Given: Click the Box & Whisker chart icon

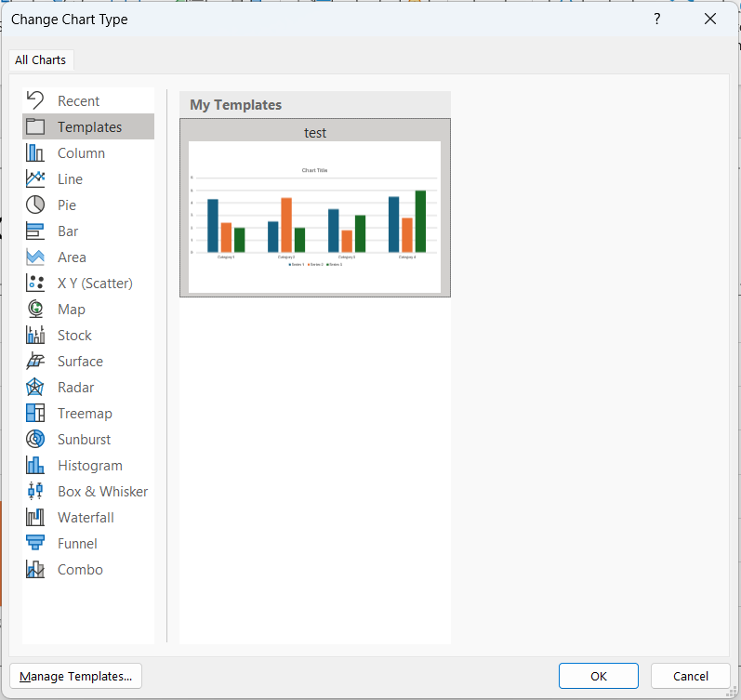Looking at the screenshot, I should (35, 491).
